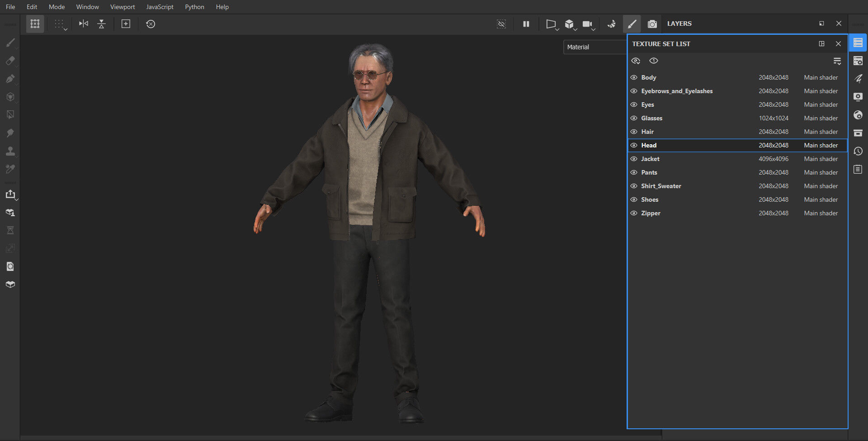The height and width of the screenshot is (441, 868).
Task: Click the rotating-arrows icon beside the camera dropdown
Action: 612,24
